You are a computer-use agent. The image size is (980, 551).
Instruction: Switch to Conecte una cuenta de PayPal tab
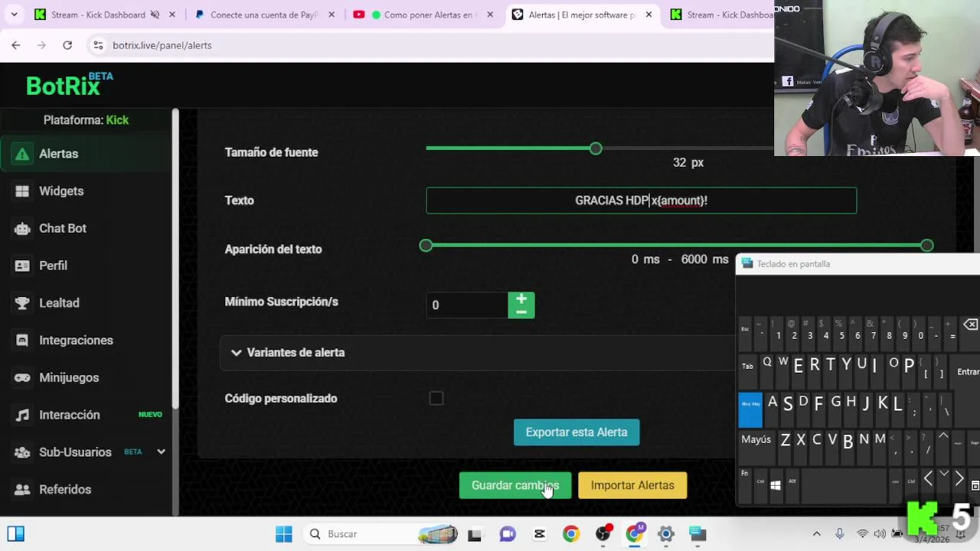(x=263, y=15)
